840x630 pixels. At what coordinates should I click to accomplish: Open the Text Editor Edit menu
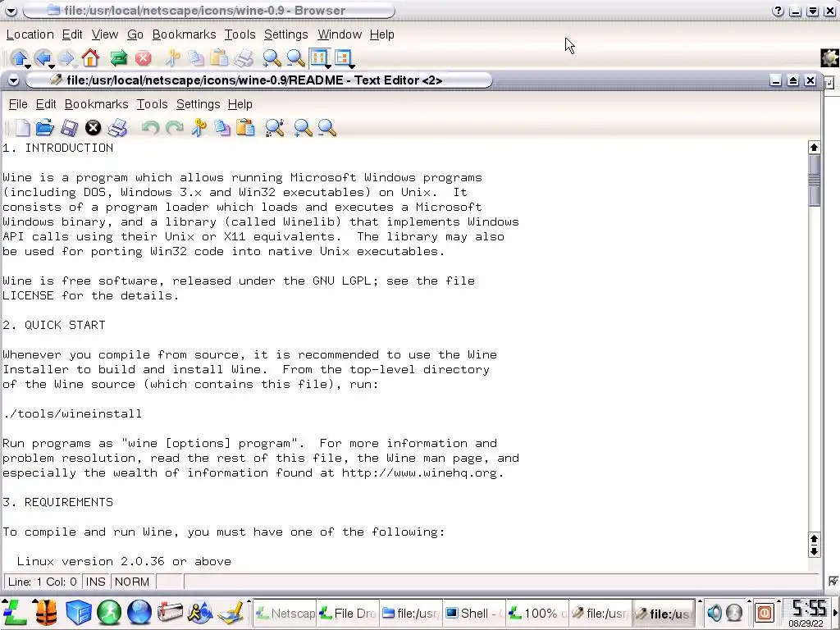(46, 104)
